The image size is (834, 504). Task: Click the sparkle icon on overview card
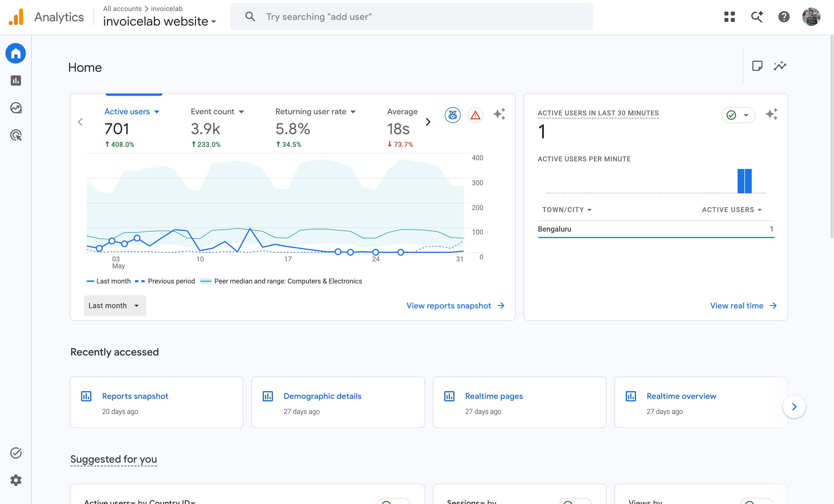499,114
